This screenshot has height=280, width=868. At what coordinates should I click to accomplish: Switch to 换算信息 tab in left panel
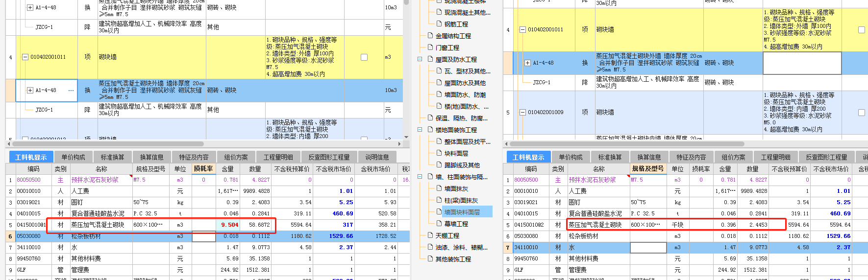click(151, 157)
